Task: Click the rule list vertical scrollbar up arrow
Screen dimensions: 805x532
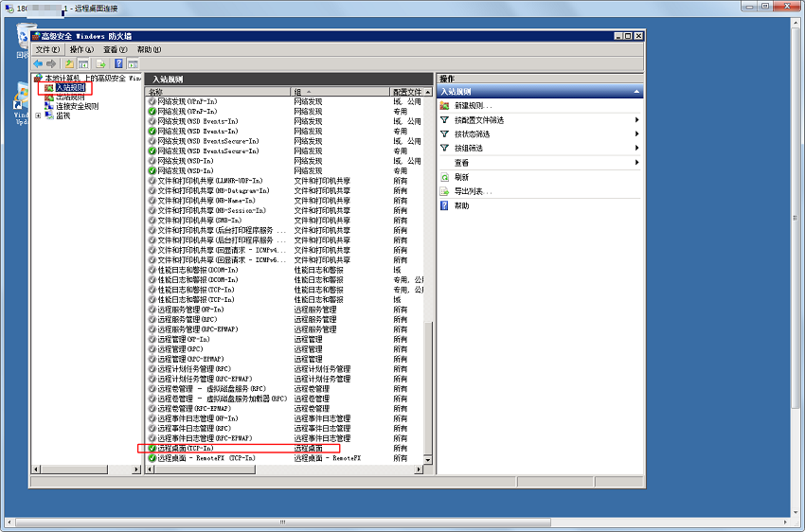Action: click(x=428, y=93)
